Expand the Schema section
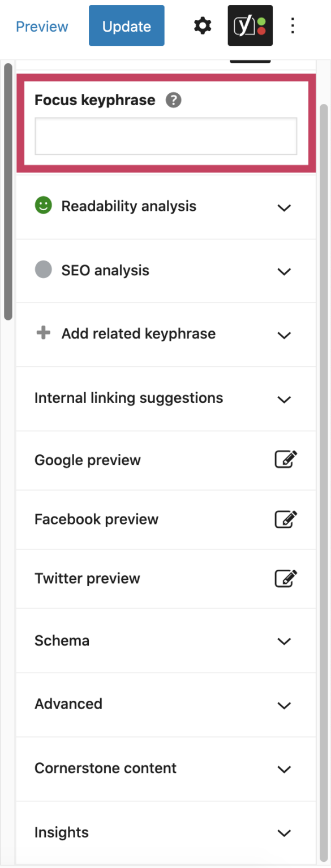Screen dimensions: 331x868 (x=284, y=641)
